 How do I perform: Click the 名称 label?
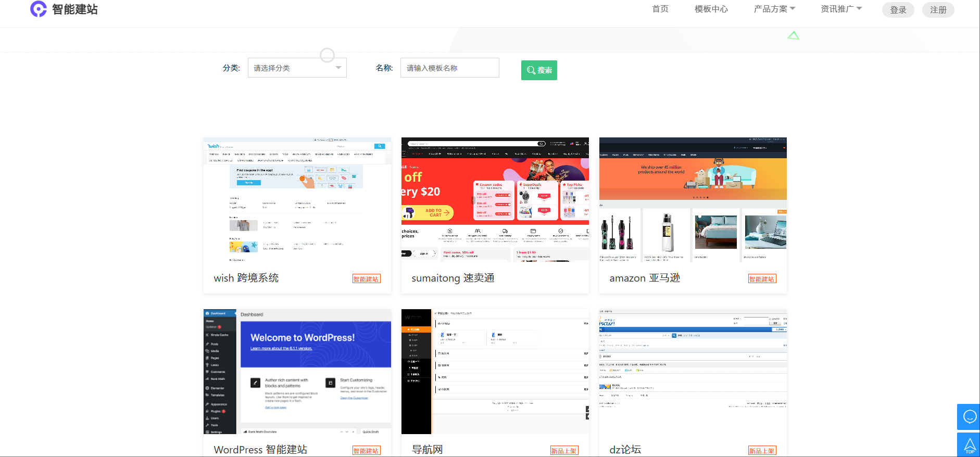(x=384, y=68)
